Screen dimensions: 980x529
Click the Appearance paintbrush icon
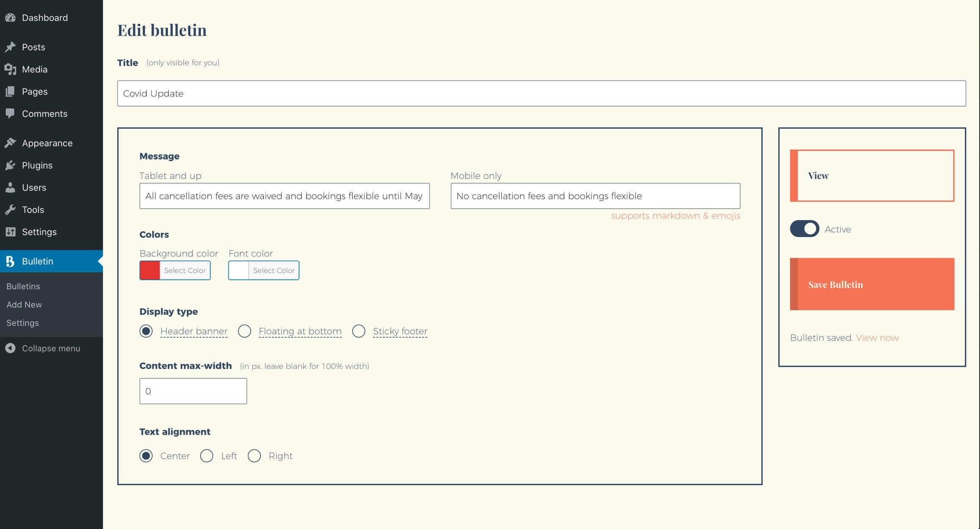coord(11,143)
